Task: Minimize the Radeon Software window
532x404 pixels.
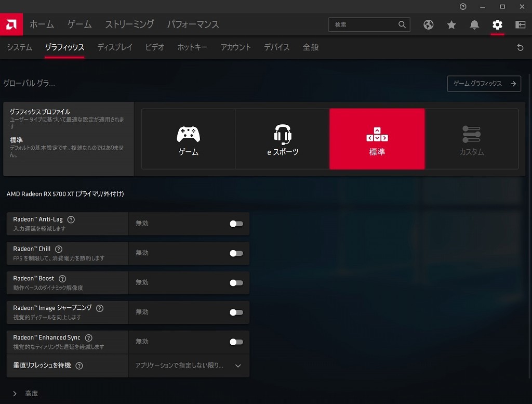Action: (483, 6)
